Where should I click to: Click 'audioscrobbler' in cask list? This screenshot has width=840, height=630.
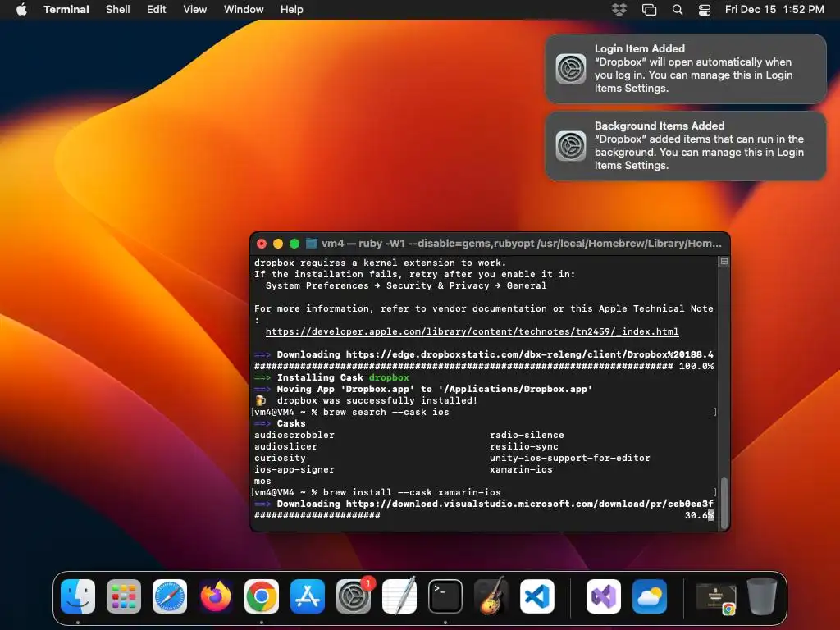294,435
